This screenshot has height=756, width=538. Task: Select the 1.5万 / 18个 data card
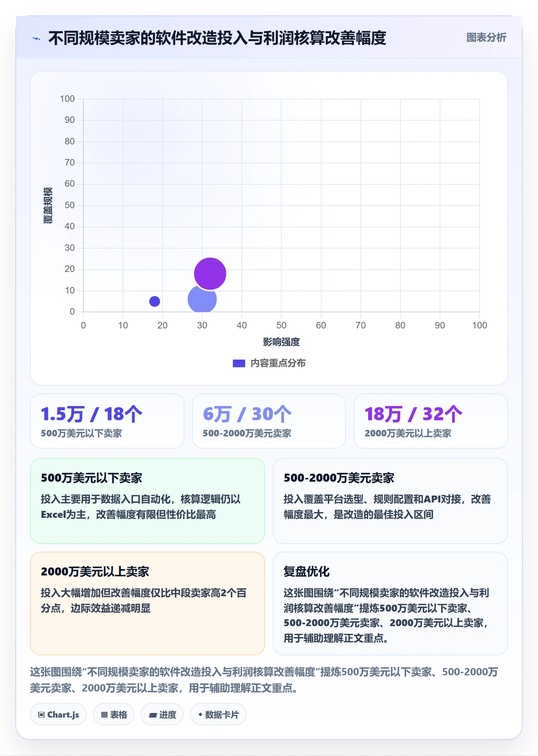tap(107, 421)
